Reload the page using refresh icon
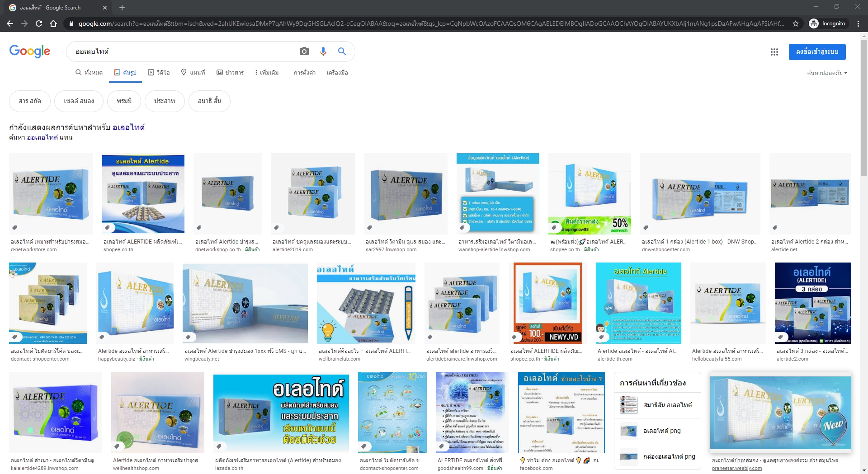Viewport: 868px width, 474px height. [x=39, y=23]
